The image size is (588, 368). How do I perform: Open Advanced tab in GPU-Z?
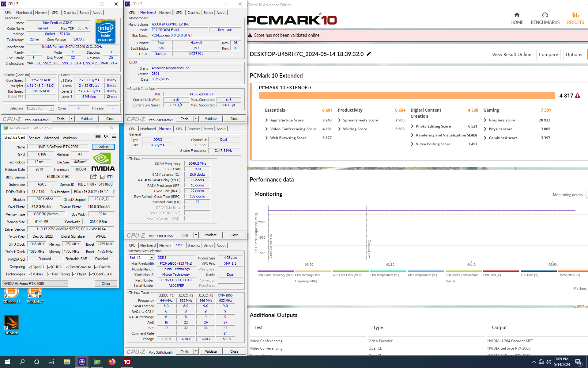coord(51,138)
